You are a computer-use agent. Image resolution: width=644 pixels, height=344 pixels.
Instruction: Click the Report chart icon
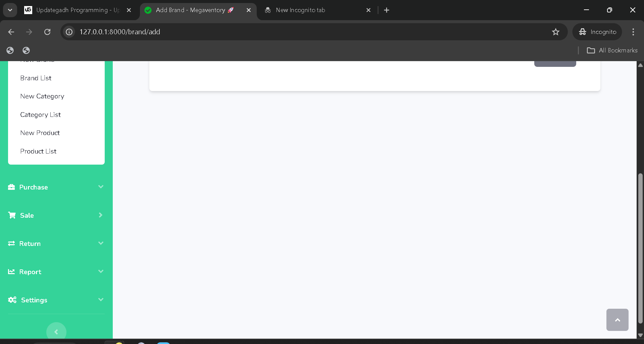point(11,272)
